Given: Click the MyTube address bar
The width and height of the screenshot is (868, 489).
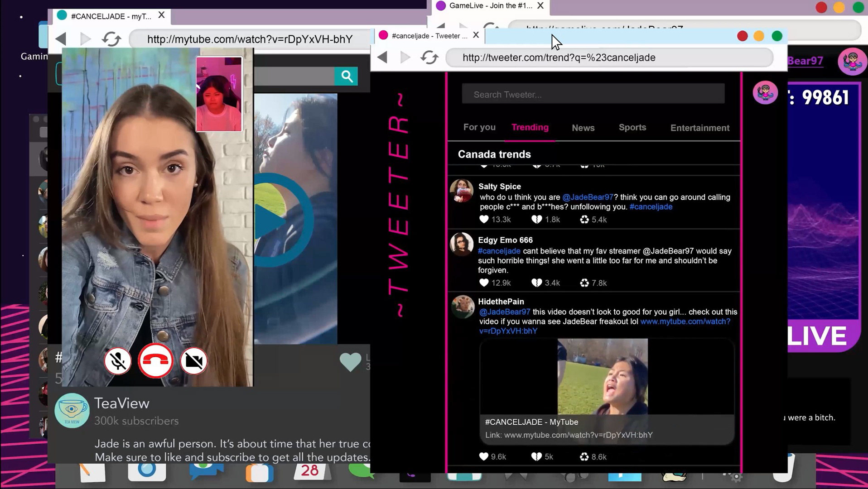Looking at the screenshot, I should point(250,39).
